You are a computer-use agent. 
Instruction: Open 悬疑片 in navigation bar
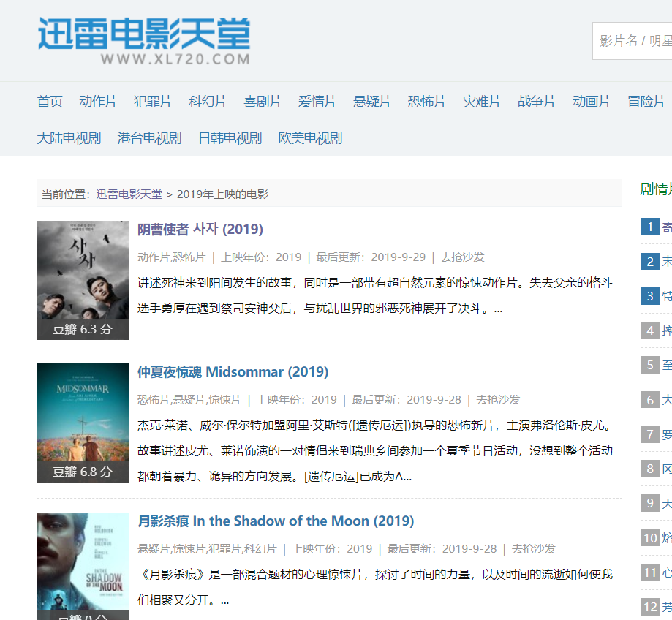click(x=372, y=102)
